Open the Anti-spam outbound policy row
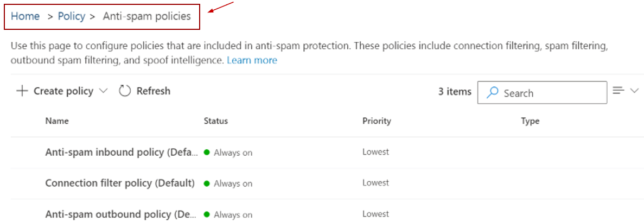This screenshot has width=644, height=222. tap(120, 214)
